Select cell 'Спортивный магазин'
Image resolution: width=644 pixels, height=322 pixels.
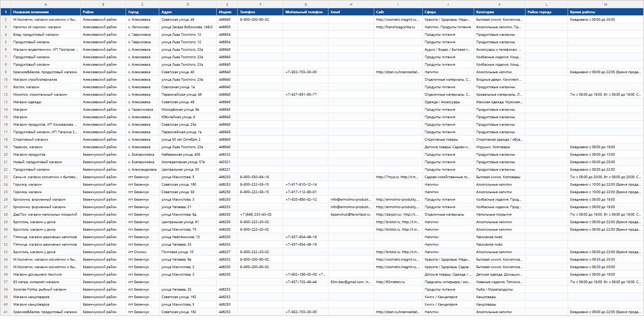coord(46,140)
